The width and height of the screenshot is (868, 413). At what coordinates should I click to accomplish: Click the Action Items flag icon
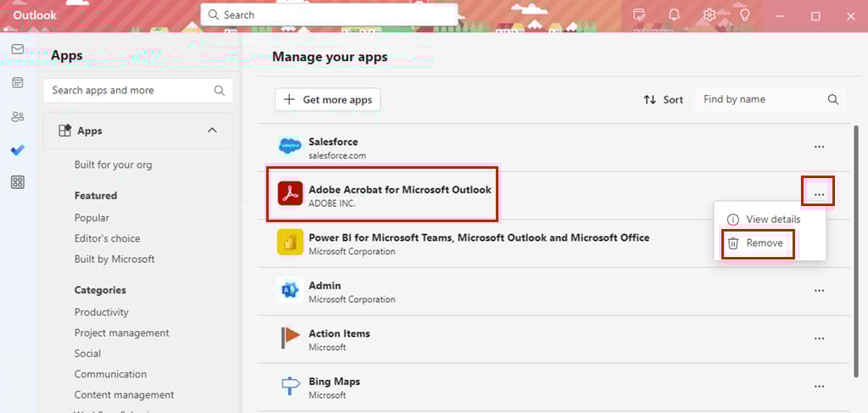(x=290, y=338)
